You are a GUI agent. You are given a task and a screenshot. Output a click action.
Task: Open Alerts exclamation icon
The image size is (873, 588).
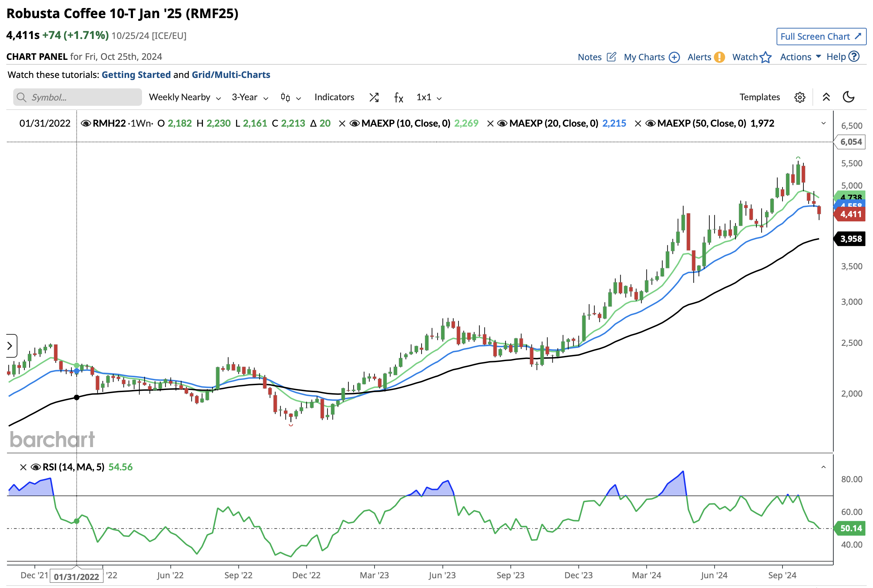[x=719, y=57]
